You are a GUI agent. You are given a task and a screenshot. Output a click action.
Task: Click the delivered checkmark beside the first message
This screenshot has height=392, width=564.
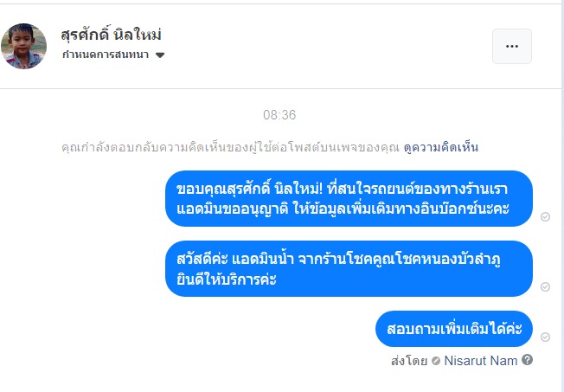[545, 216]
